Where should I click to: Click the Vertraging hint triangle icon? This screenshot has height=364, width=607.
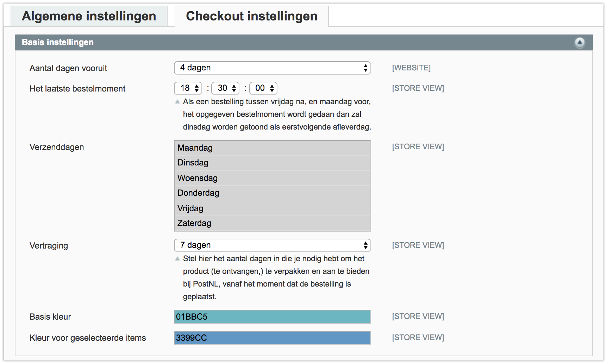(x=177, y=259)
